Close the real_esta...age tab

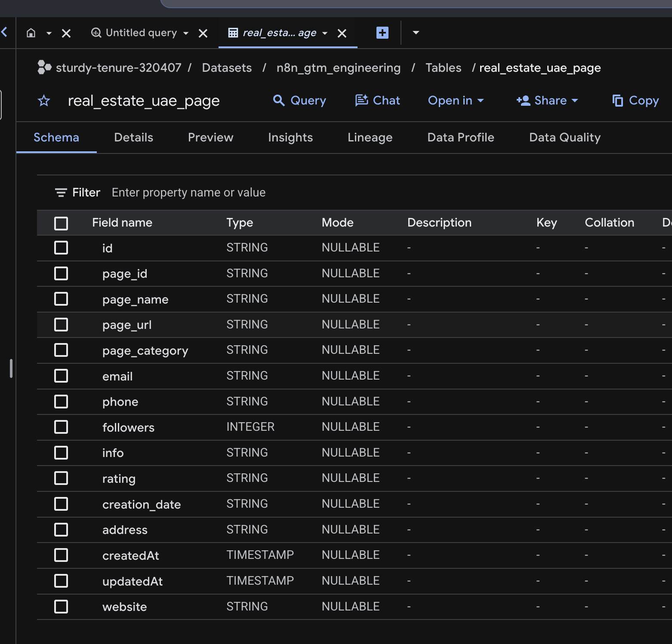point(342,33)
